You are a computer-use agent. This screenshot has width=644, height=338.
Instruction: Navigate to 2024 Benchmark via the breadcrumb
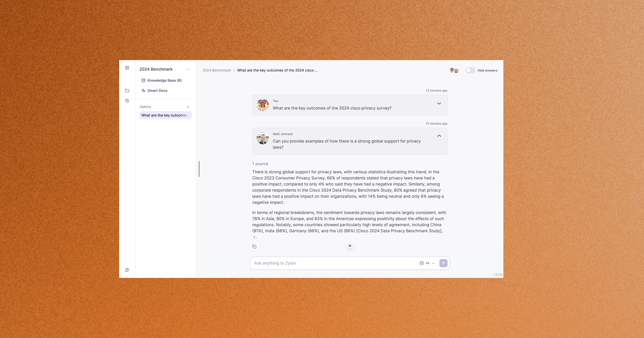coord(217,70)
